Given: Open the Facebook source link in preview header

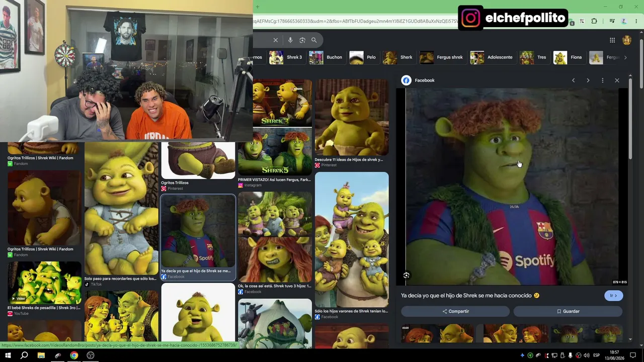Looking at the screenshot, I should tap(425, 80).
